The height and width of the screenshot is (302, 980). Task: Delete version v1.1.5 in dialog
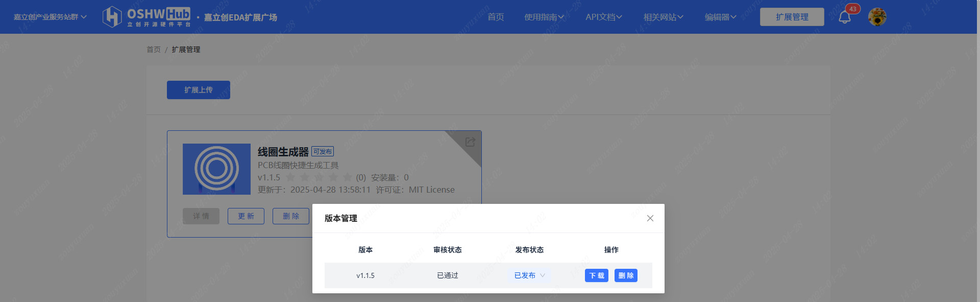click(x=626, y=275)
